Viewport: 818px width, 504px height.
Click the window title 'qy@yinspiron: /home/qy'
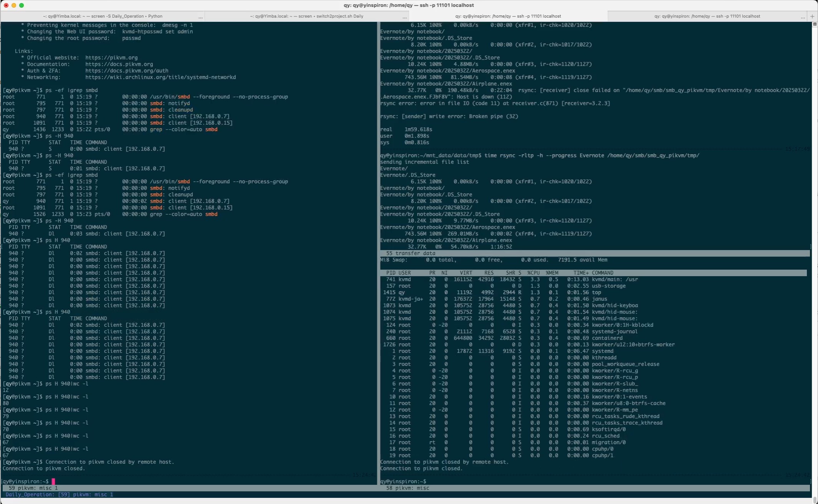point(409,5)
